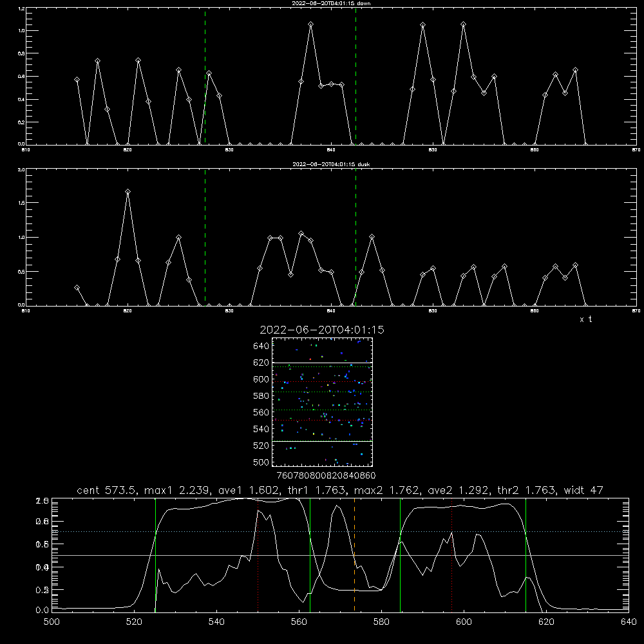
Task: Click y-axis label 600 on image map
Action: tap(261, 379)
